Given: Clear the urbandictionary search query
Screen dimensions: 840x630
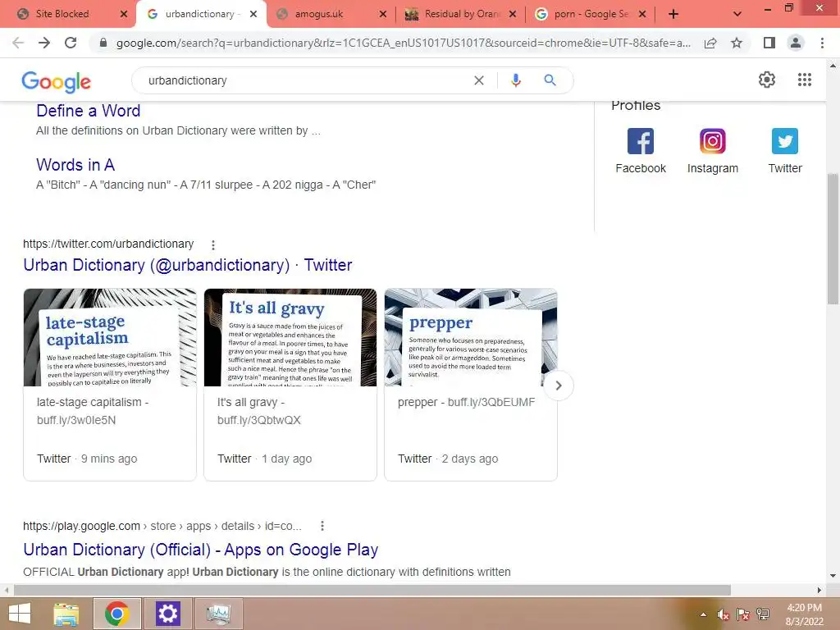Looking at the screenshot, I should point(479,80).
